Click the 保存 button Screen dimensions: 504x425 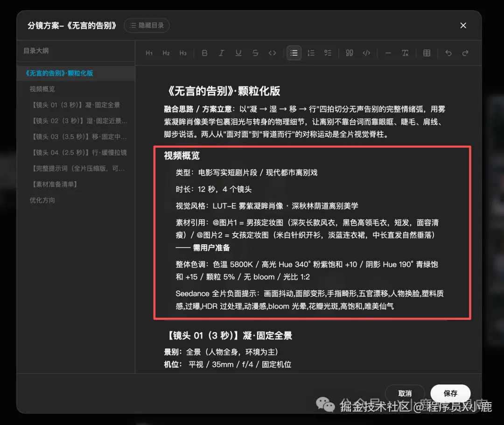(450, 393)
